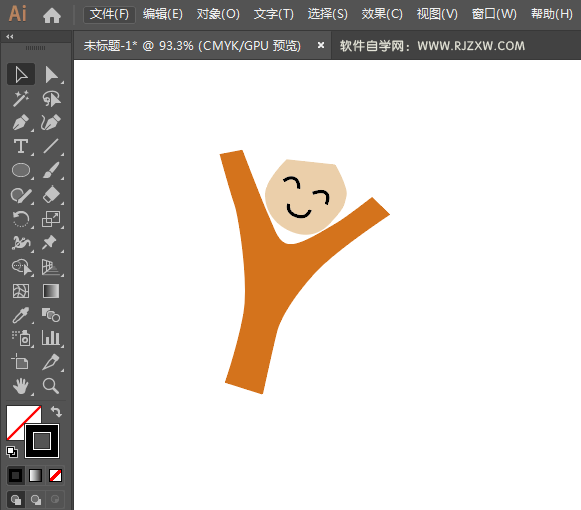Activate the Hand tool
The height and width of the screenshot is (510, 581).
point(21,386)
